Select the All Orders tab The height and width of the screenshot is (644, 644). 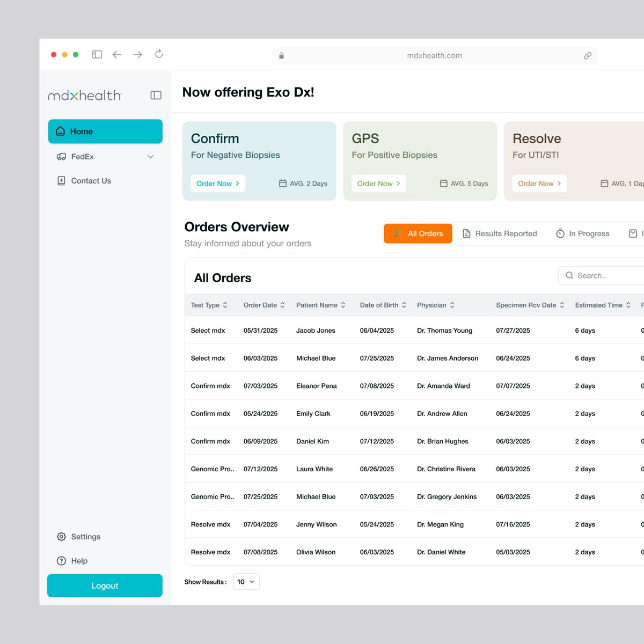(418, 233)
